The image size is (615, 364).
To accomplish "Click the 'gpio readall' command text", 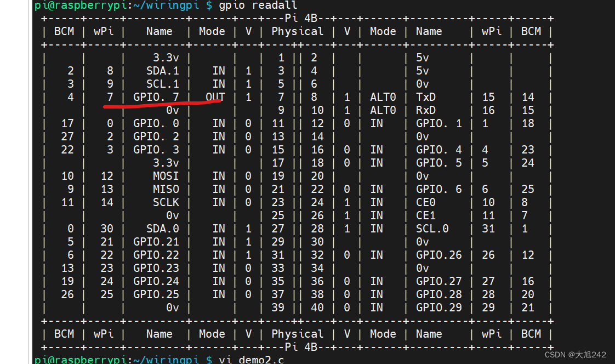I will tap(258, 5).
